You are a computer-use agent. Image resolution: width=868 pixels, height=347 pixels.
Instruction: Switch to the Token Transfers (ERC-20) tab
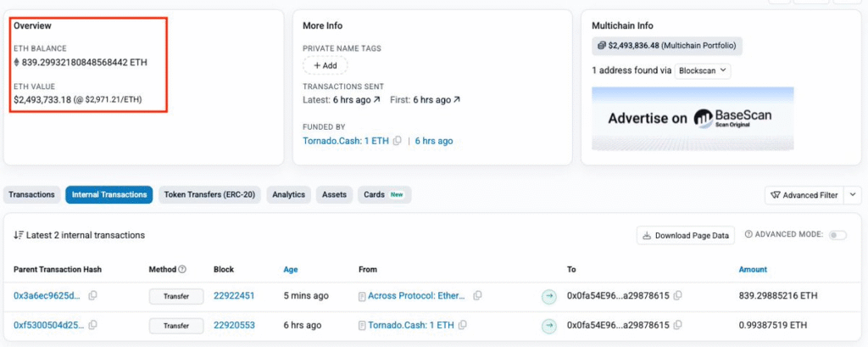(209, 195)
